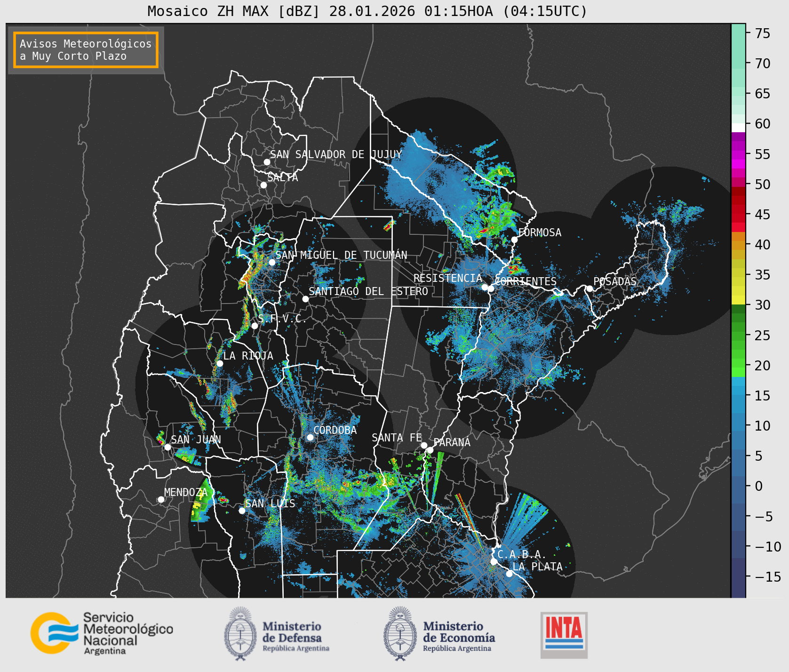Click the Mosaico ZH MAX title text
Viewport: 789px width, 672px height.
click(367, 11)
